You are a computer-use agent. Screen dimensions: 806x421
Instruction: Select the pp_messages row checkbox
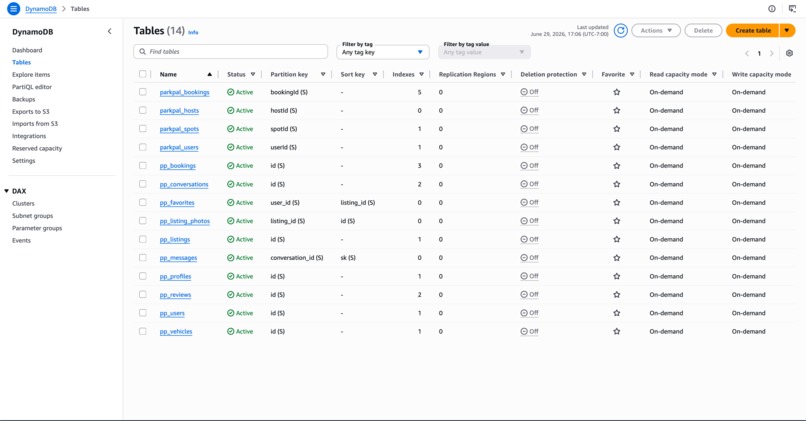(x=142, y=258)
